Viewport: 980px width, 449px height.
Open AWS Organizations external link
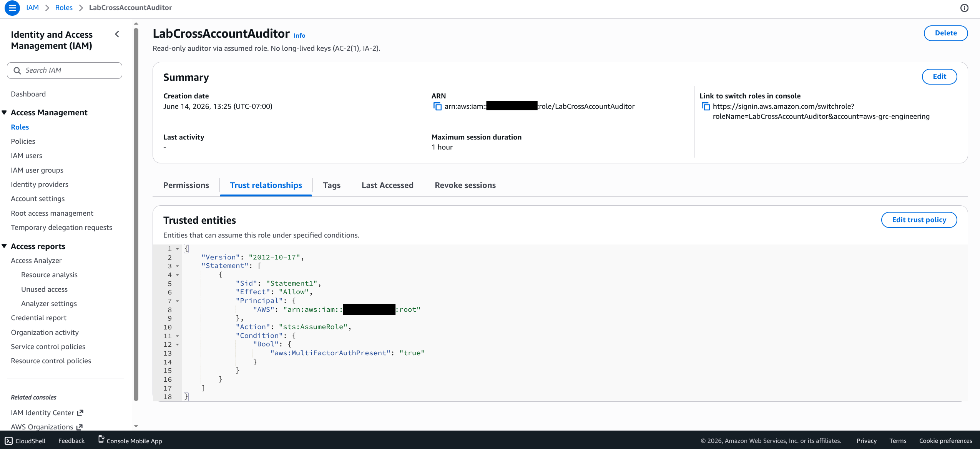[x=47, y=427]
